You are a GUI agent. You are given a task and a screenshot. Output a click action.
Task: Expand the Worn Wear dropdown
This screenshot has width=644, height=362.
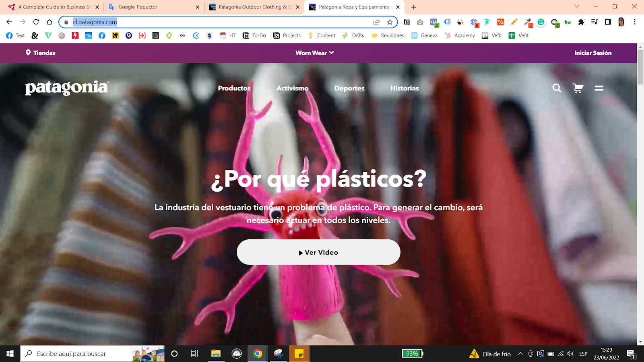315,53
